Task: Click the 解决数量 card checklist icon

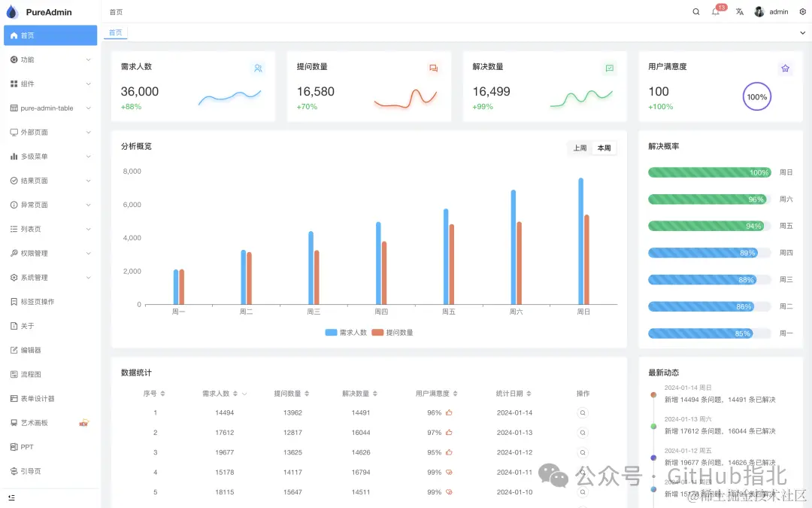Action: click(610, 68)
